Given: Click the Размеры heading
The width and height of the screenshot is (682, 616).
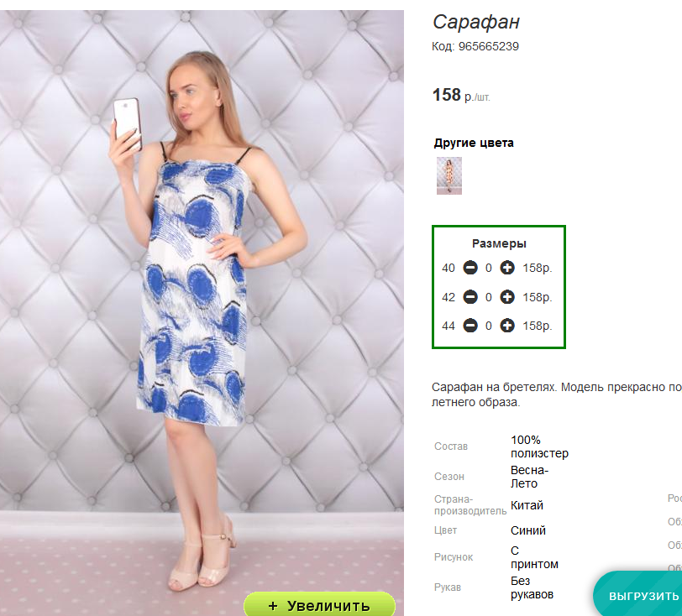Looking at the screenshot, I should tap(499, 243).
